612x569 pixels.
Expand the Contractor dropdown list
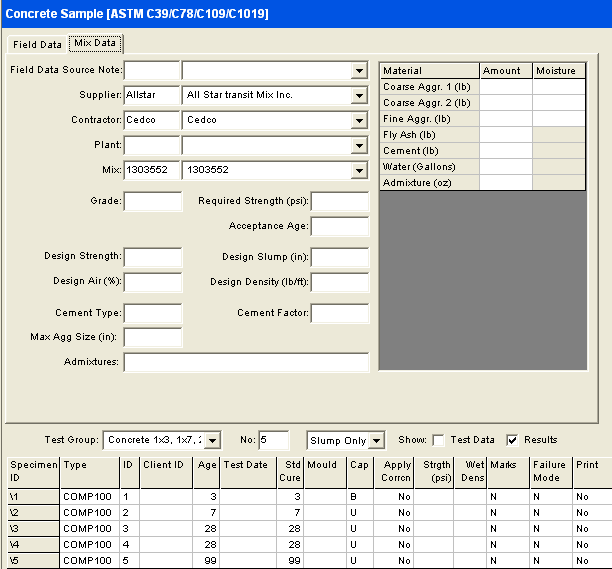(359, 121)
